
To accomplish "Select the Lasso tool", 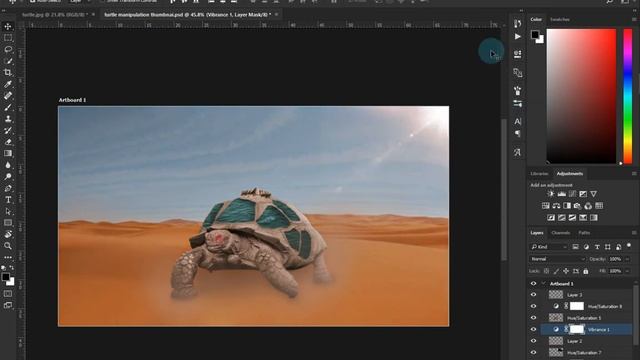I will (8, 49).
